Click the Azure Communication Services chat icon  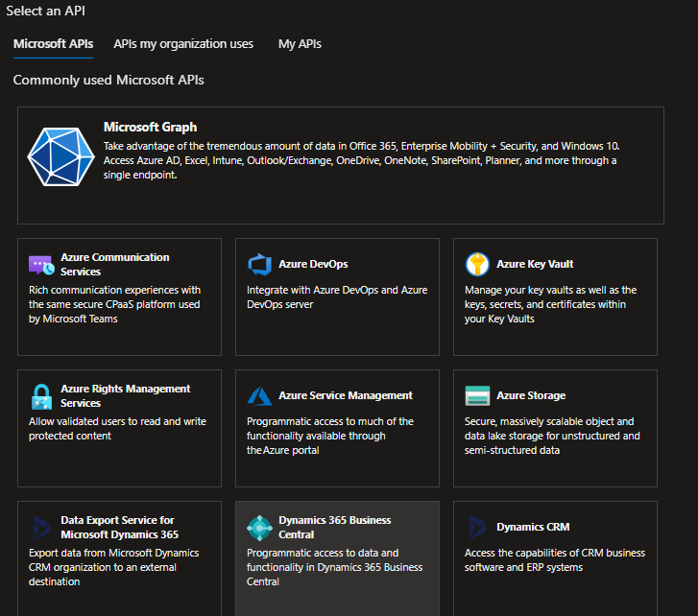[x=41, y=265]
